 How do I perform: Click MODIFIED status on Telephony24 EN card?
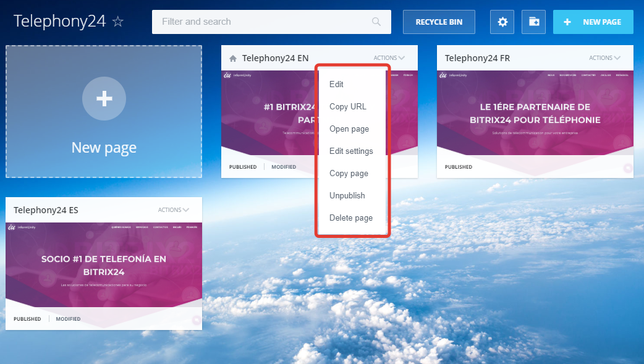click(x=284, y=167)
